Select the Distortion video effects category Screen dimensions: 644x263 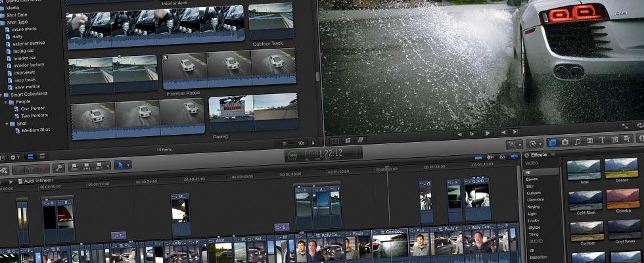tap(536, 200)
